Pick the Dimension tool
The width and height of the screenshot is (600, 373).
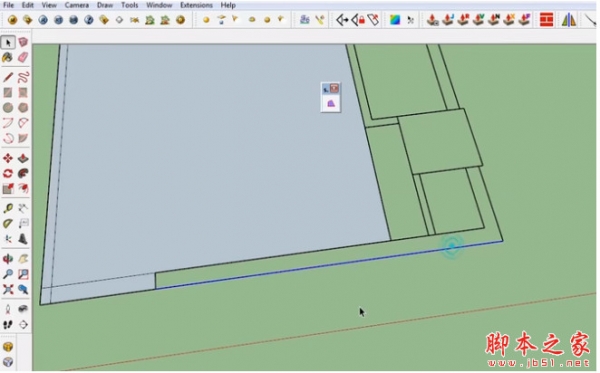[23, 208]
